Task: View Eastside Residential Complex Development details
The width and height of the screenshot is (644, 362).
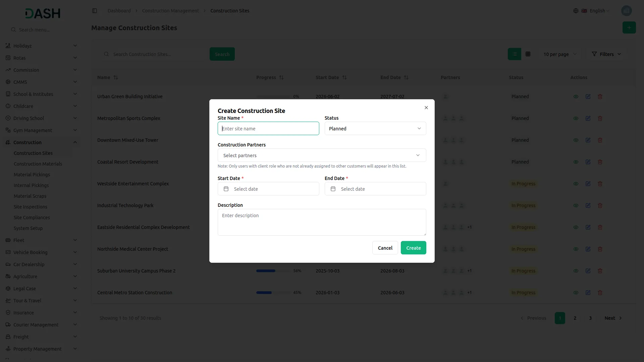Action: (576, 227)
